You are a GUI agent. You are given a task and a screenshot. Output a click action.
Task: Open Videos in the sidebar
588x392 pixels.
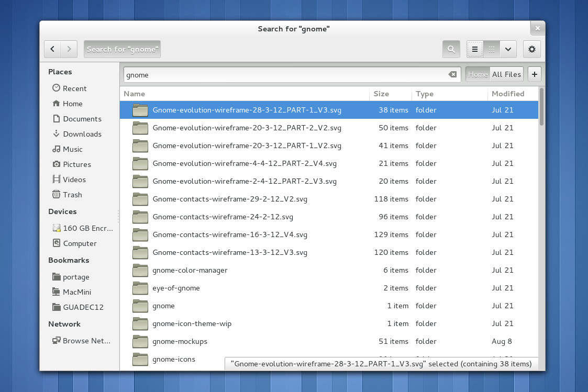[69, 180]
